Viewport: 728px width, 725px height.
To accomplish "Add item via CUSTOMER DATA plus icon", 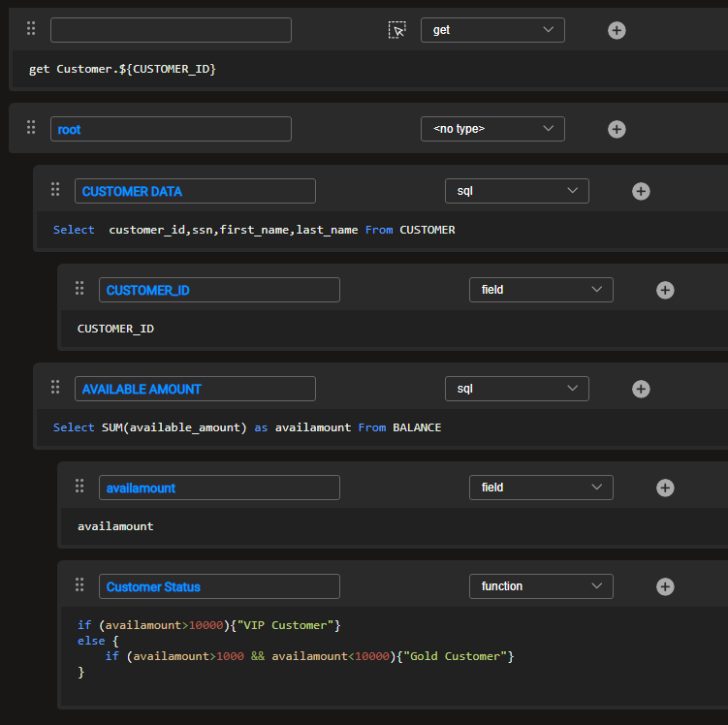I will pos(641,191).
